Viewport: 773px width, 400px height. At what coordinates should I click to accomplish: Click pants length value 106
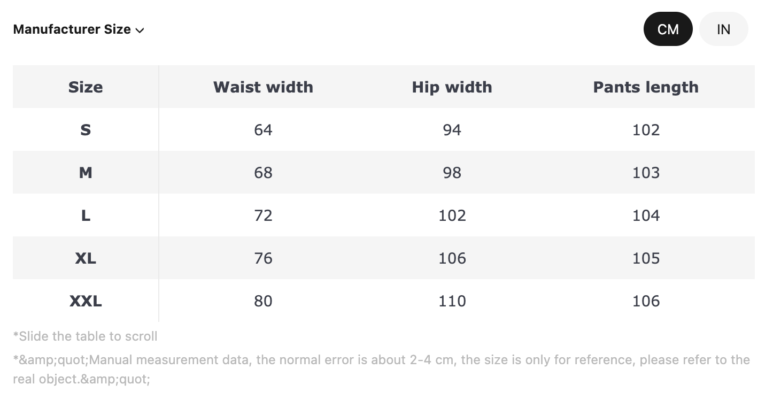point(646,301)
